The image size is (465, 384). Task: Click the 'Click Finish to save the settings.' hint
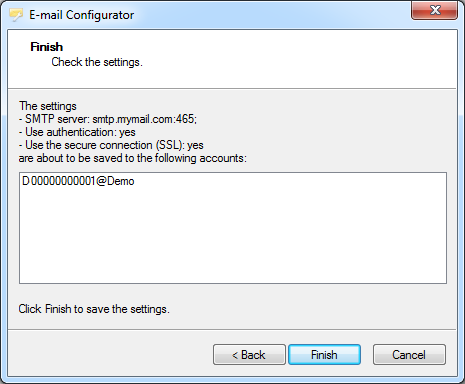94,309
